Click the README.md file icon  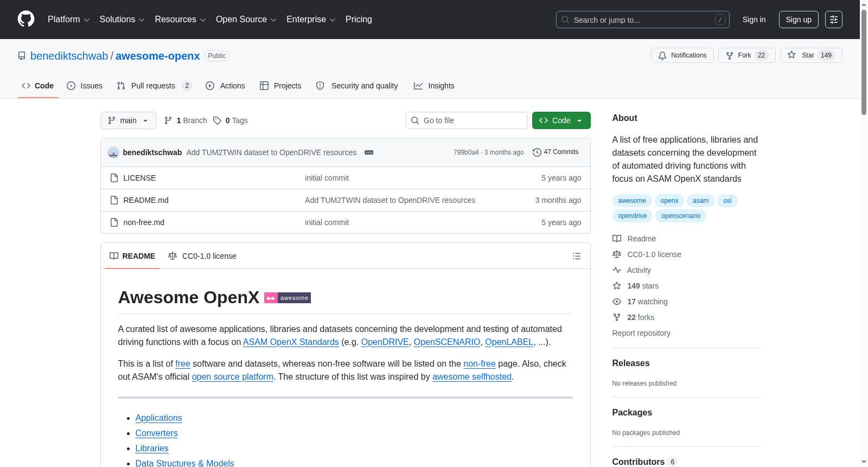pyautogui.click(x=114, y=200)
